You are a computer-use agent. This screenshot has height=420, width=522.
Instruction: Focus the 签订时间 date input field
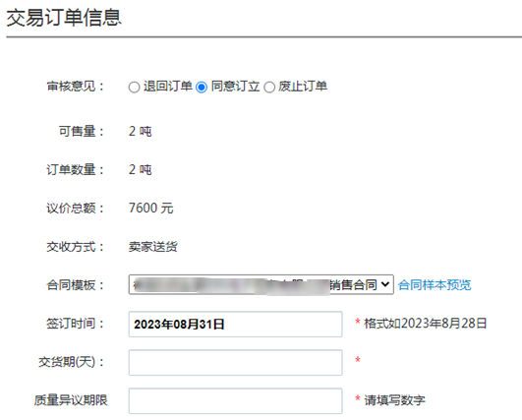(235, 324)
